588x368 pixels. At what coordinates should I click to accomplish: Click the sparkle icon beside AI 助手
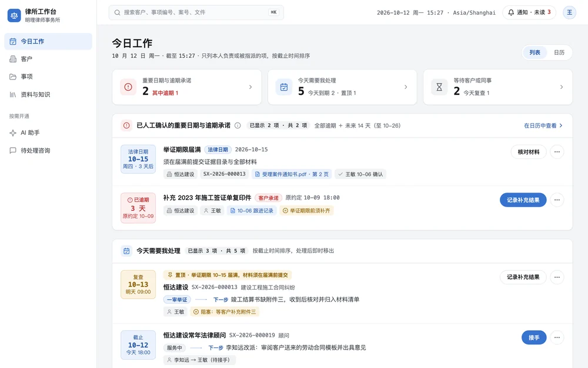point(13,132)
